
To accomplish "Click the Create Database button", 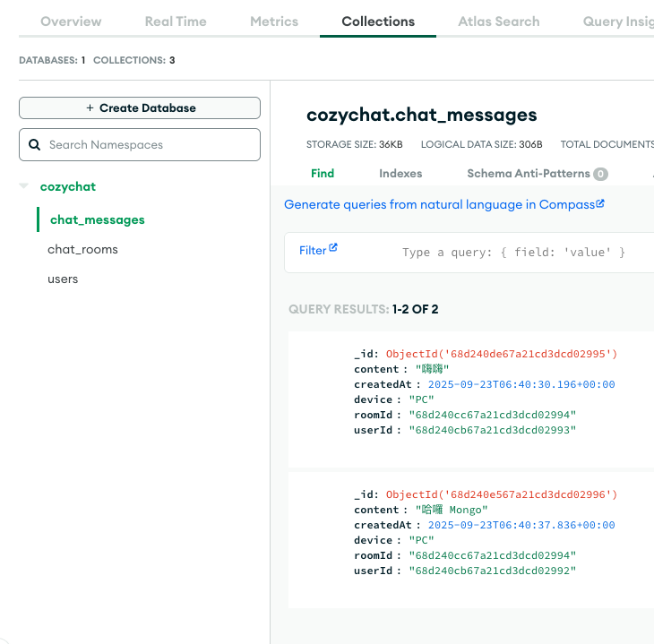I will [x=140, y=108].
